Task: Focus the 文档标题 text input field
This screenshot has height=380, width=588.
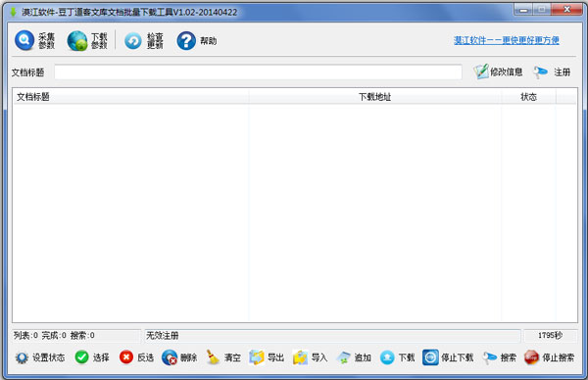Action: 258,71
